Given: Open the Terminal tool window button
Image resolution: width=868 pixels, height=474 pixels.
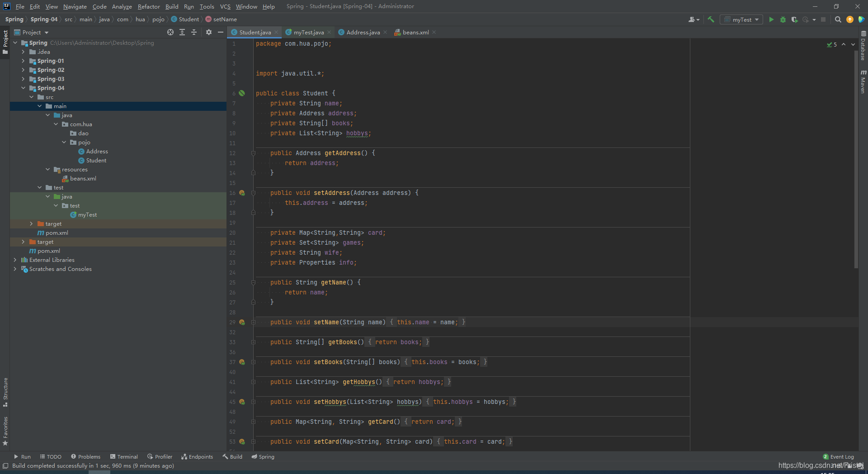Looking at the screenshot, I should [124, 457].
